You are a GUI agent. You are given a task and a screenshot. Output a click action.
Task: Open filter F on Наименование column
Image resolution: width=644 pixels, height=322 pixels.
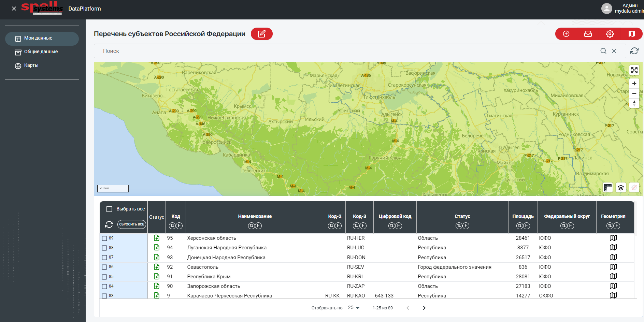pos(259,226)
